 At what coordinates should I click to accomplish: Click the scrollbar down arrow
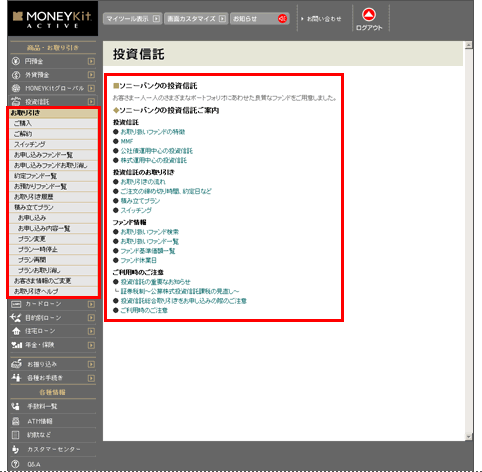469,436
